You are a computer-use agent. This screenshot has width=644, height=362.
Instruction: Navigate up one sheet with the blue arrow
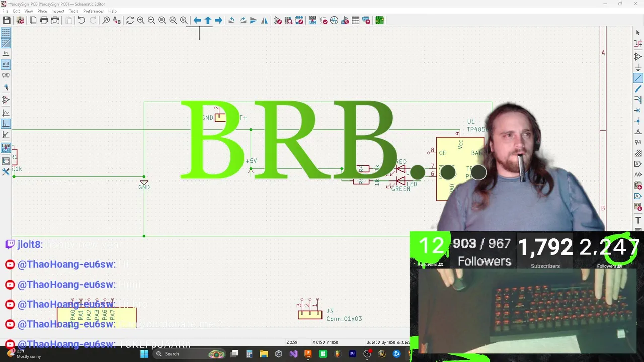[208, 20]
